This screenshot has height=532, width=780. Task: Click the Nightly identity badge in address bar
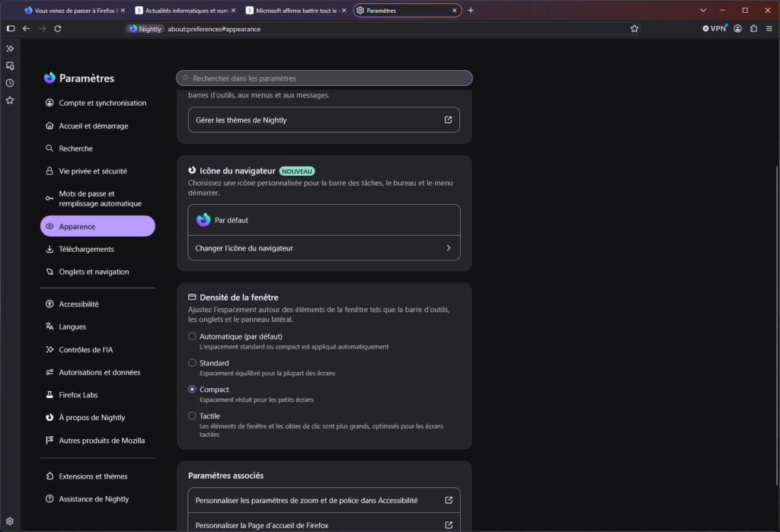145,29
